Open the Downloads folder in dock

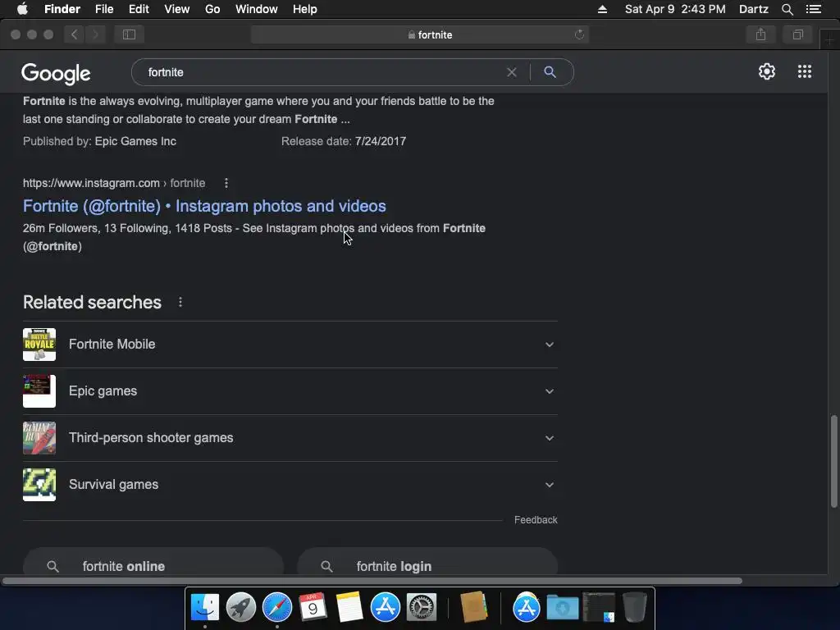click(x=563, y=608)
